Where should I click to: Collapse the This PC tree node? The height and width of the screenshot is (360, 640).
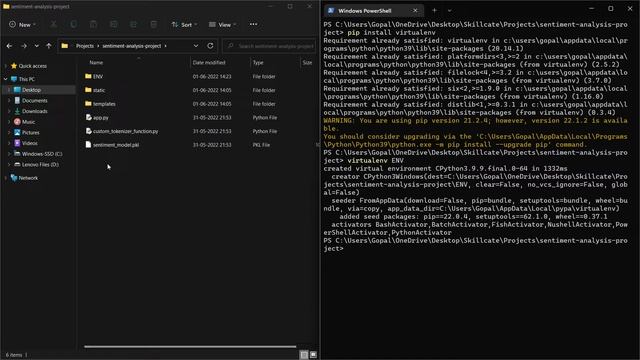[x=6, y=79]
